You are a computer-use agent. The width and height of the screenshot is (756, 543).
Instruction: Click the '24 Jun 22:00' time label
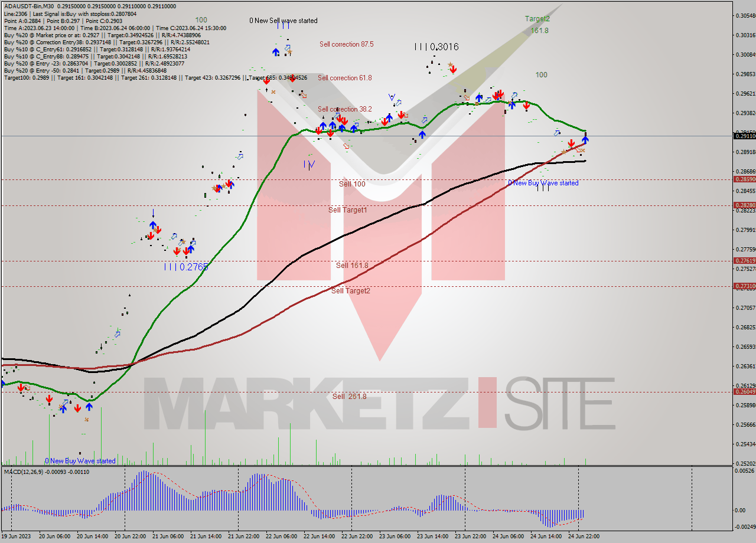pyautogui.click(x=584, y=537)
